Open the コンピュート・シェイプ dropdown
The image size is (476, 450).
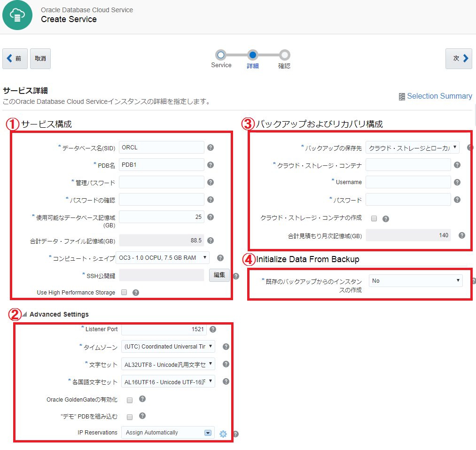pos(163,257)
